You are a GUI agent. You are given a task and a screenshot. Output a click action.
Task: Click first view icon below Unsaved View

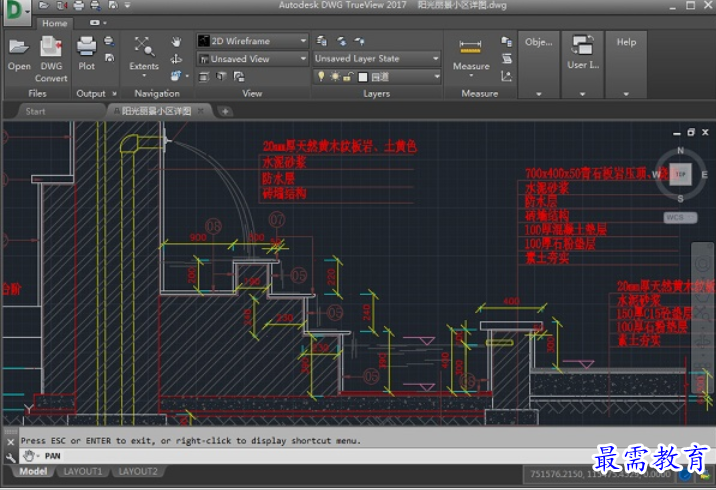coord(204,77)
